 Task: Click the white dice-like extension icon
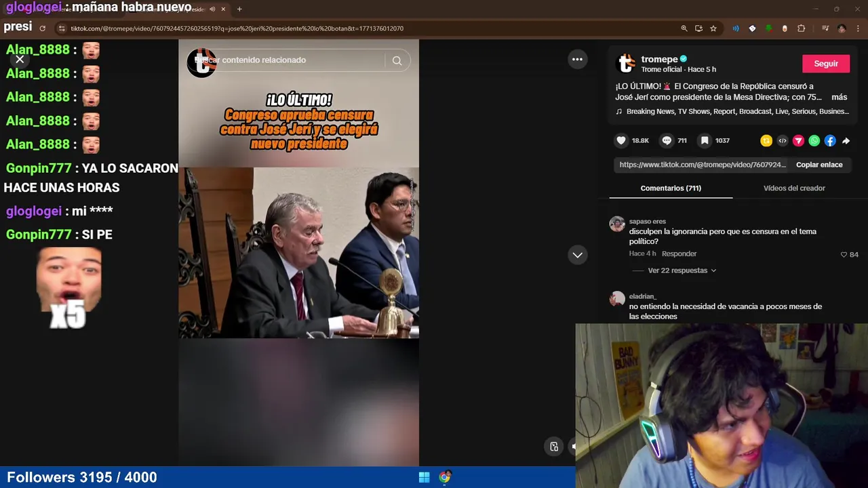pyautogui.click(x=752, y=28)
